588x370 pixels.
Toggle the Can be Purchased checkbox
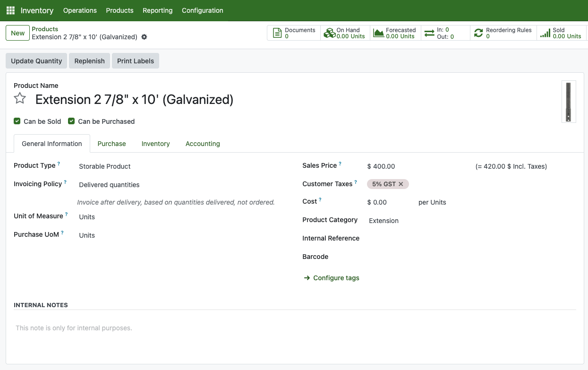tap(72, 121)
